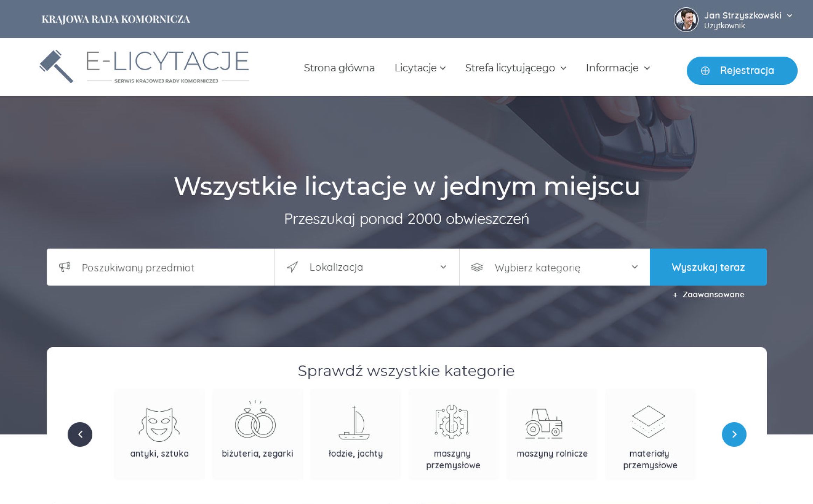Open the materiały przemysłowe layers icon
813x504 pixels.
point(649,422)
